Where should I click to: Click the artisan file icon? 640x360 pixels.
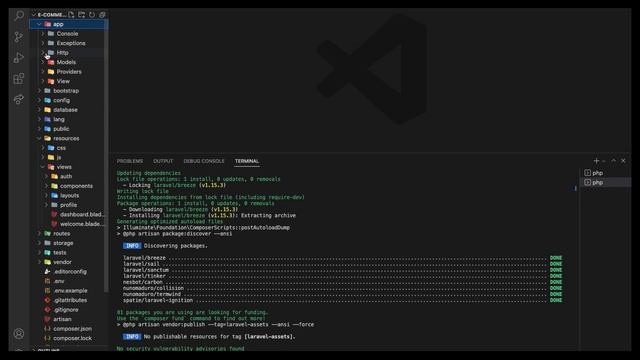click(47, 319)
